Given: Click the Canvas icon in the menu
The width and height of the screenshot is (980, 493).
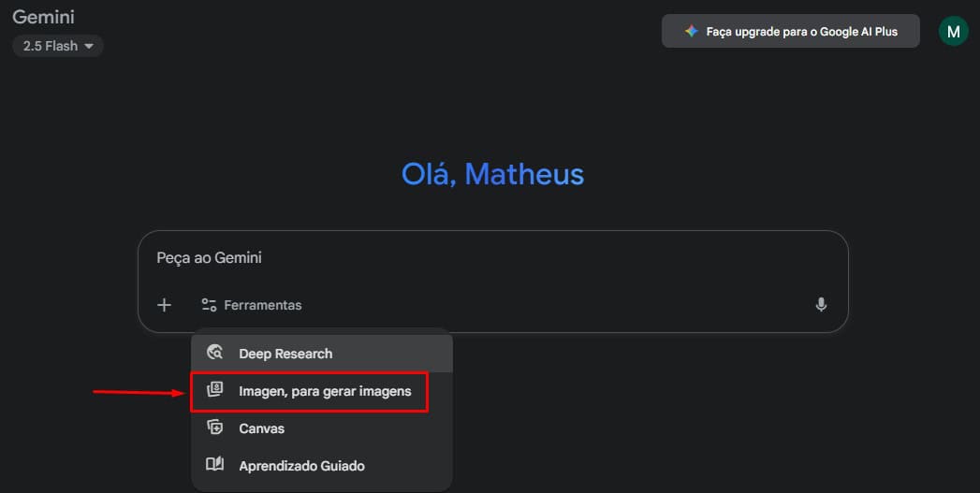Looking at the screenshot, I should coord(215,428).
